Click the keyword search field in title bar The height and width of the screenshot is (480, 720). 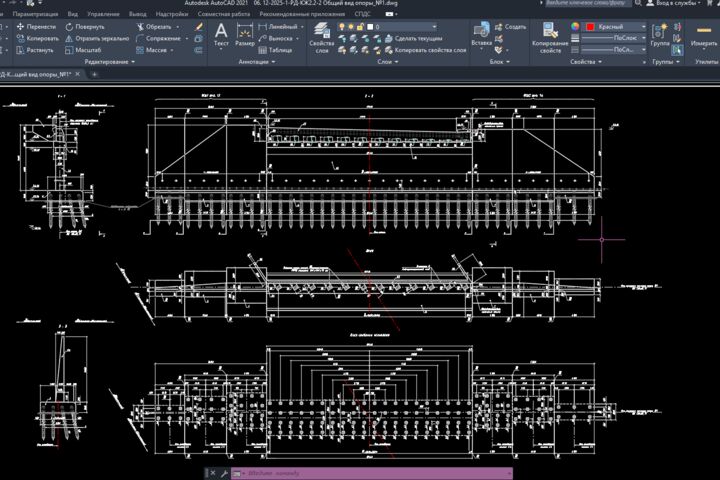(x=588, y=3)
